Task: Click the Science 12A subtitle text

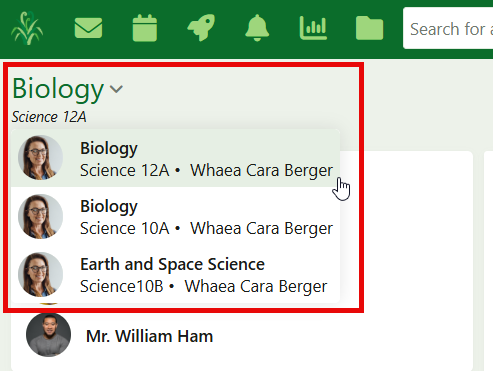Action: pos(49,117)
